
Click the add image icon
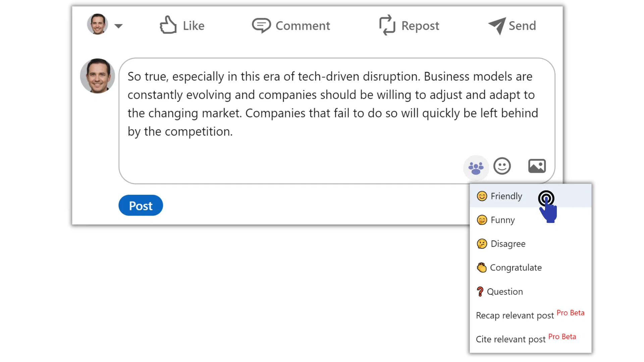coord(537,166)
